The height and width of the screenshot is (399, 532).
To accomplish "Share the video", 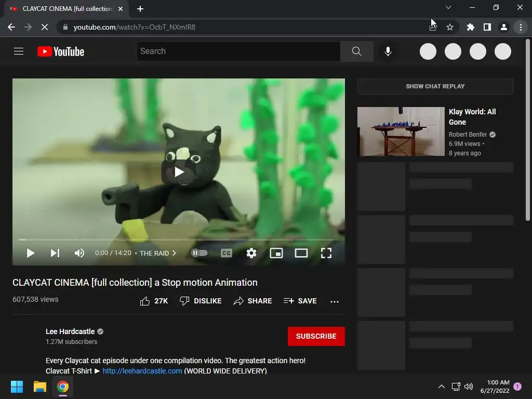I will pos(253,301).
